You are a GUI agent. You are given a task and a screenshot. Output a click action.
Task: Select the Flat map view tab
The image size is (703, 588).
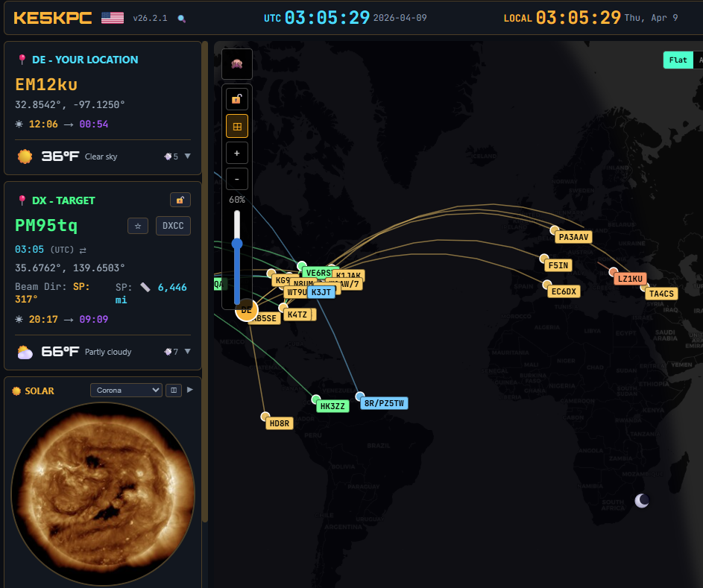(678, 60)
